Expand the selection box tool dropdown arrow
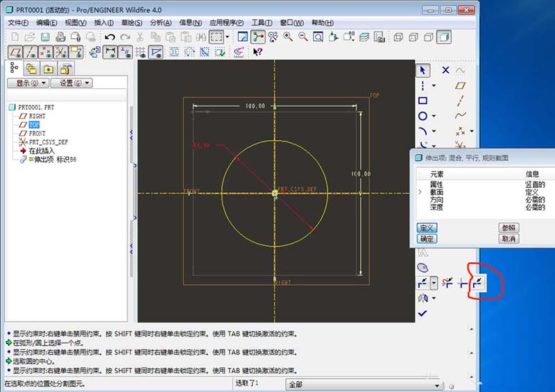Viewport: 555px width, 392px height. tap(228, 37)
